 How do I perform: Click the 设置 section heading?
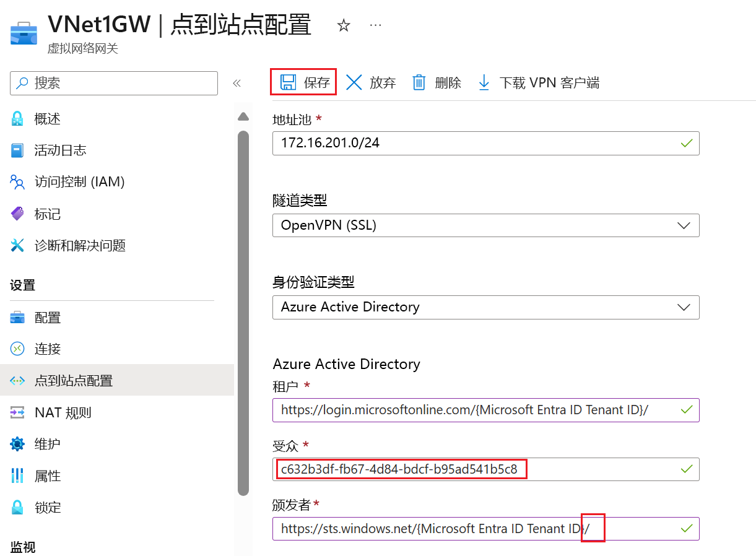[x=23, y=285]
